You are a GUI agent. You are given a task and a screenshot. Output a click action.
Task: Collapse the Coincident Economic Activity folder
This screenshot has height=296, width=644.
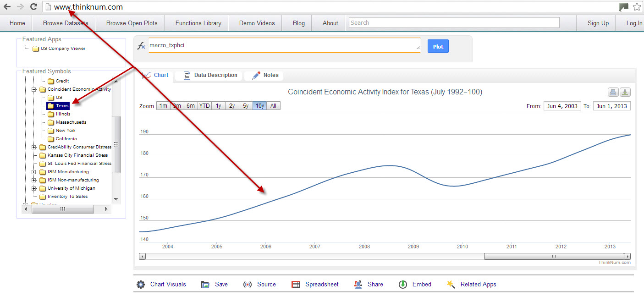(34, 89)
